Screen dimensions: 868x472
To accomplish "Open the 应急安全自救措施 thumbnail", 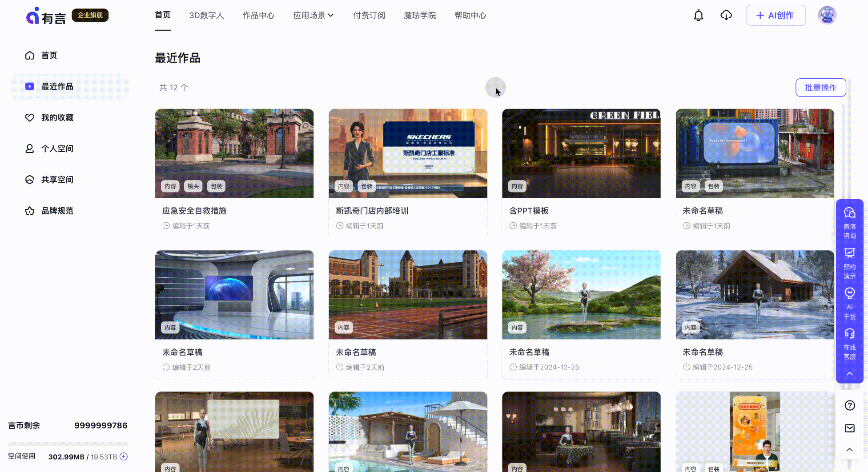I will (x=234, y=153).
